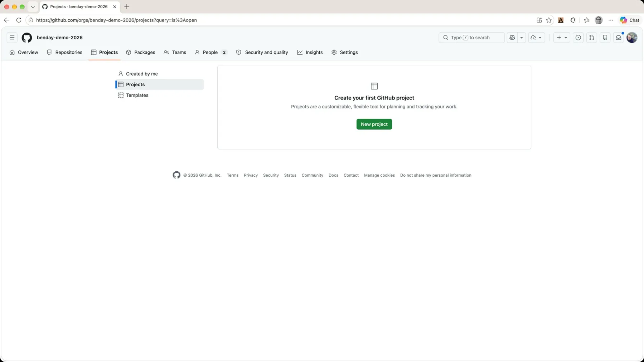The image size is (644, 362).
Task: Open the organization Settings tab
Action: pos(345,52)
